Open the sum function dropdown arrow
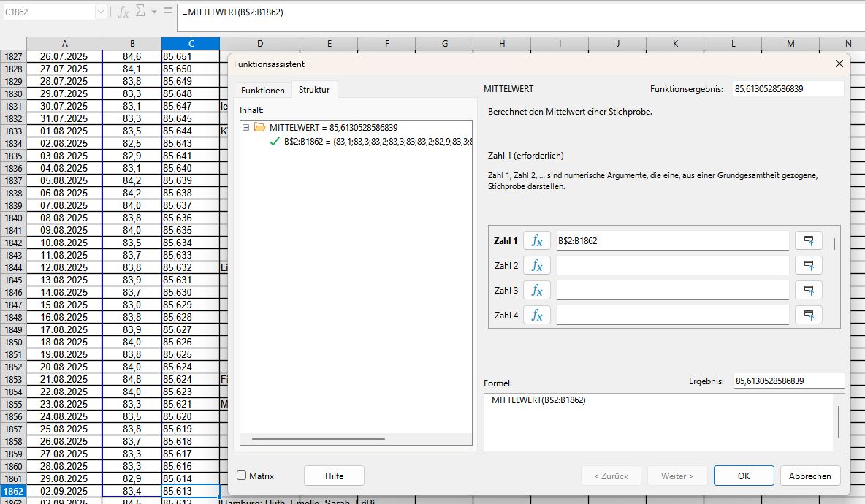865x504 pixels. [154, 12]
